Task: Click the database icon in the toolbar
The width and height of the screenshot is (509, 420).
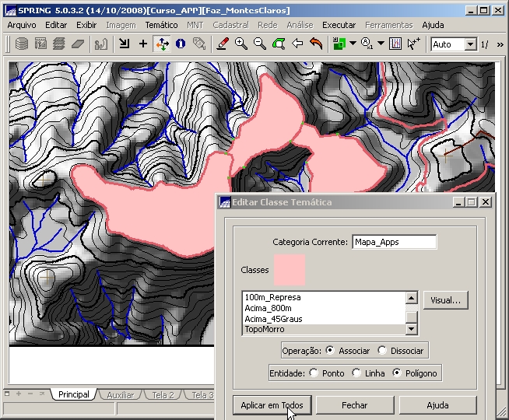Action: point(22,44)
